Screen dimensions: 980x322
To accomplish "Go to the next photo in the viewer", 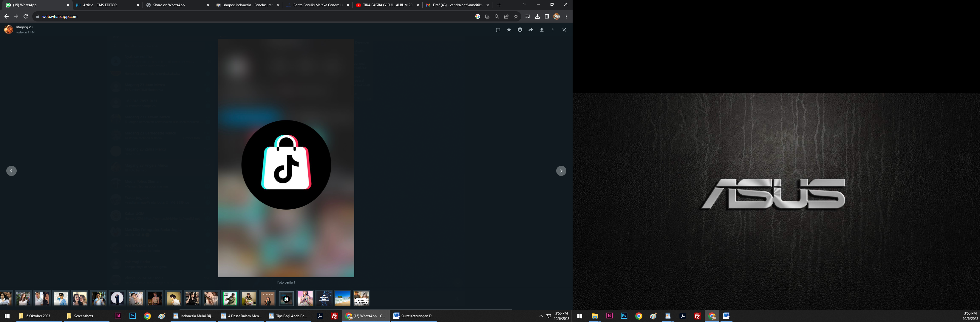I will tap(561, 171).
